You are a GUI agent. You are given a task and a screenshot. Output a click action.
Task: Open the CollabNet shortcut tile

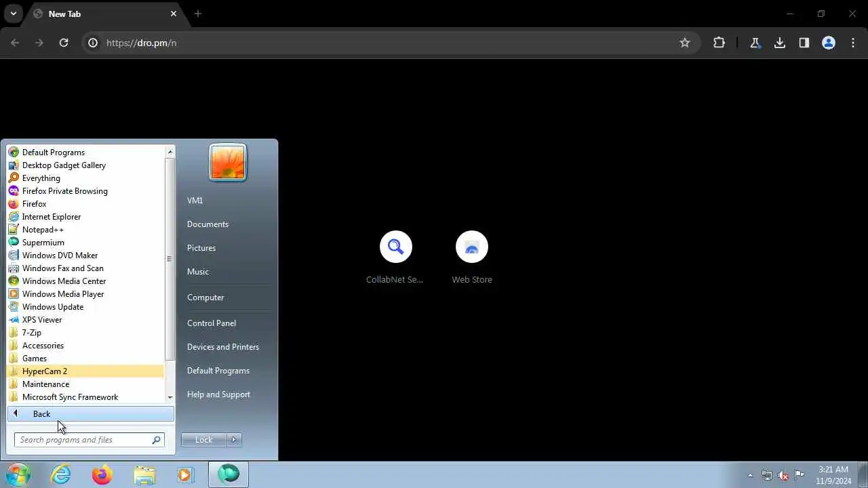[395, 258]
